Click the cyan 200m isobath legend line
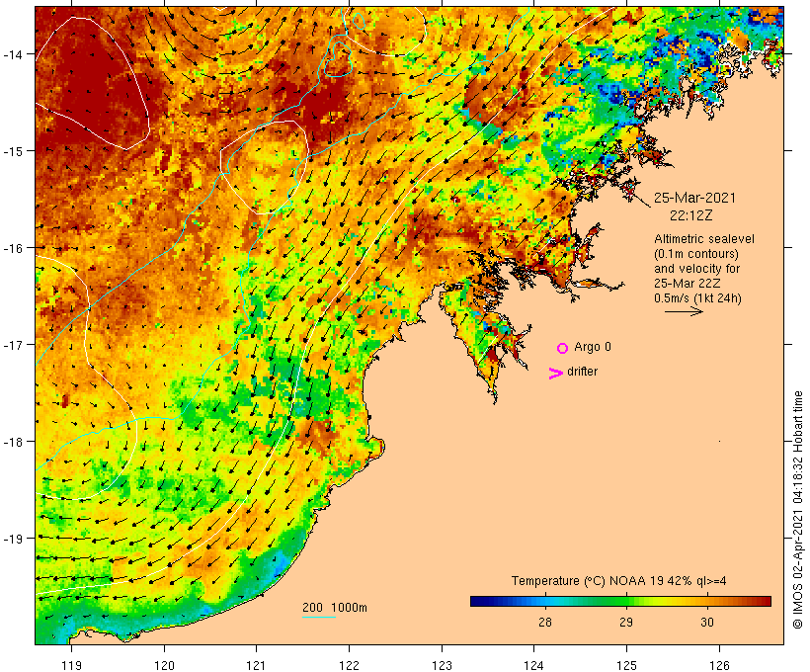The width and height of the screenshot is (810, 672). 319,617
